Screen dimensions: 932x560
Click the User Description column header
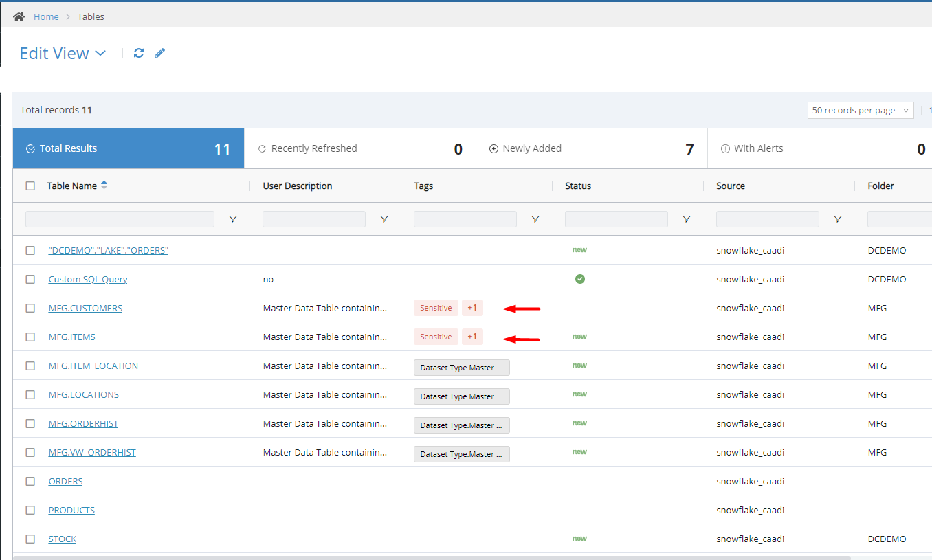298,186
